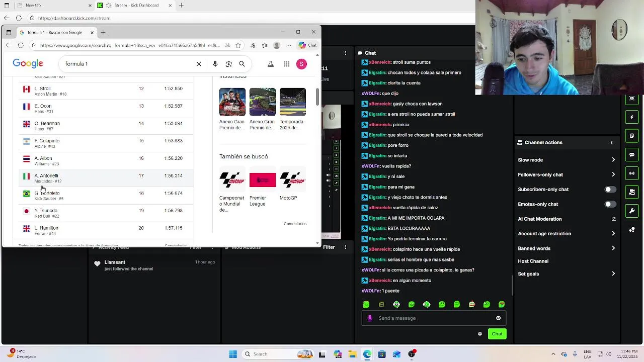This screenshot has height=362, width=644.
Task: Open new tab in Kick browser window
Action: (181, 6)
